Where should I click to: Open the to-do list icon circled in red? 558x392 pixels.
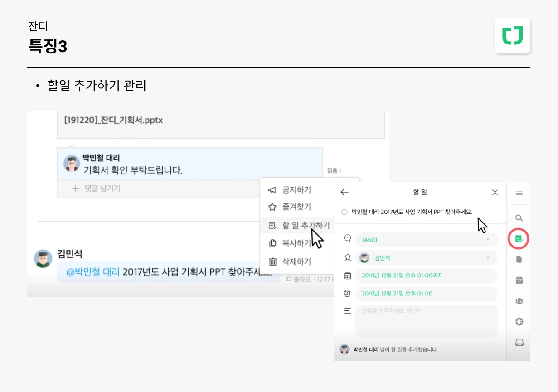click(519, 238)
